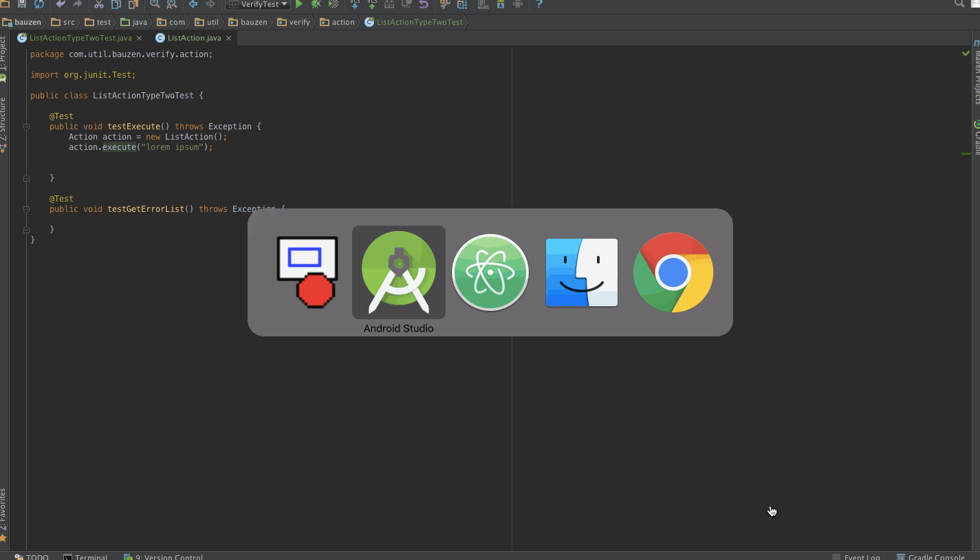Open the Maven Projects side tab
Screen dimensions: 980x560
click(976, 72)
